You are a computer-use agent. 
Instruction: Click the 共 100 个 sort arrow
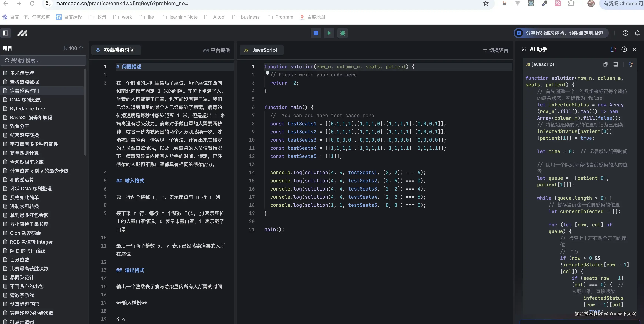[81, 48]
